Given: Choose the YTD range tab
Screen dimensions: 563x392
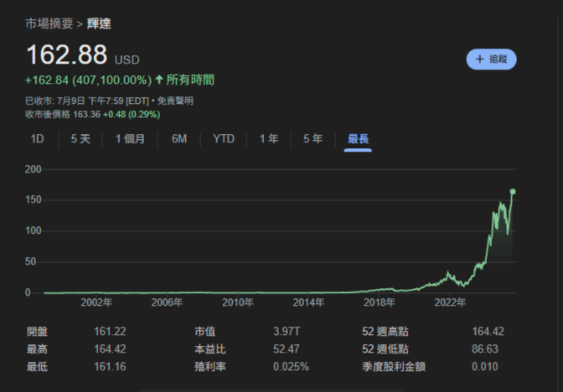Looking at the screenshot, I should [224, 139].
